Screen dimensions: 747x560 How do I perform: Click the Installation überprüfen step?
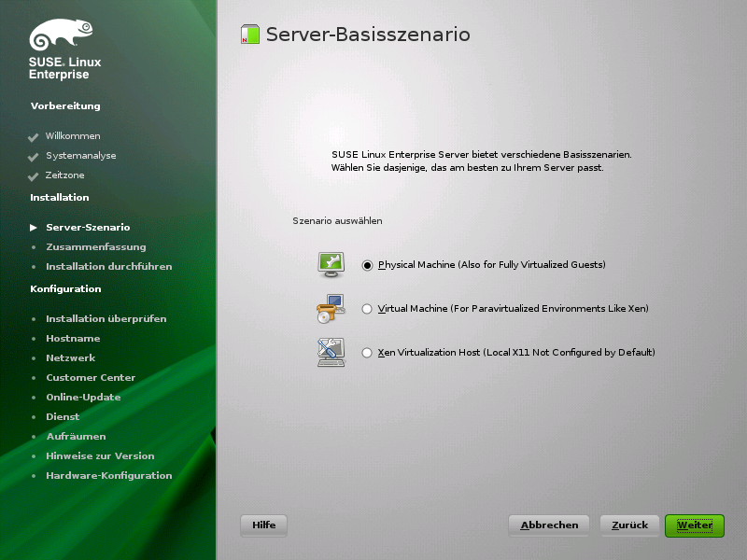pyautogui.click(x=106, y=318)
